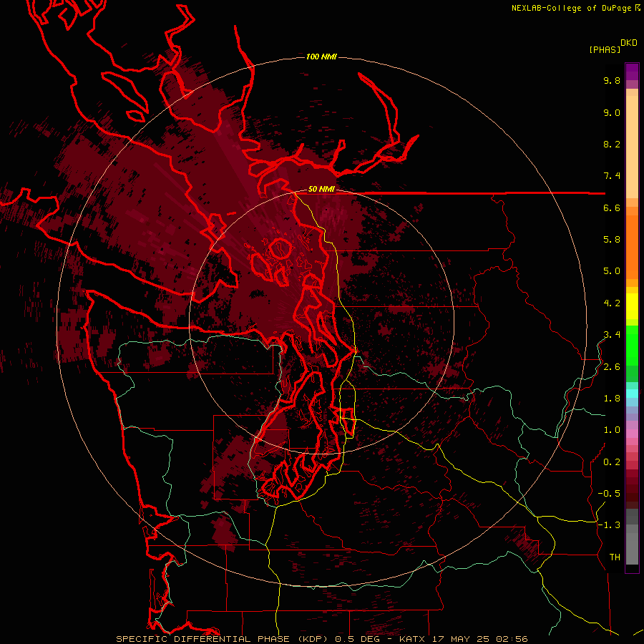This screenshot has height=644, width=644.
Task: Select the bright green segment of the color scale
Action: (x=632, y=345)
